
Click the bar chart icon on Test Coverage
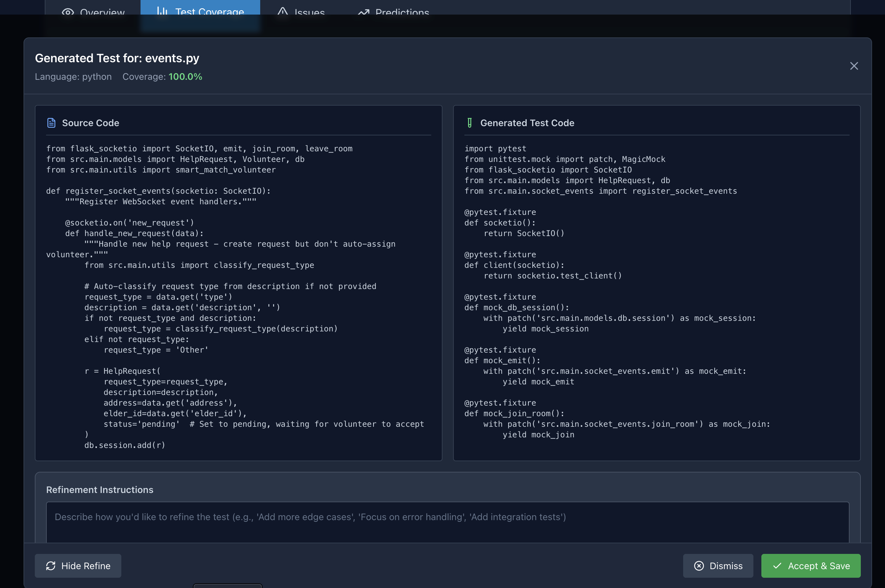pyautogui.click(x=162, y=11)
